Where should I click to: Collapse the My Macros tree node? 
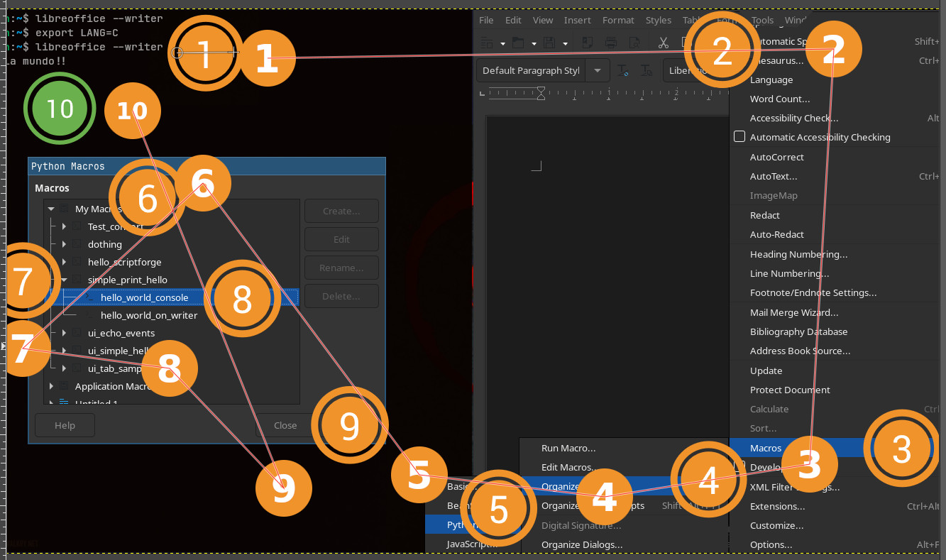pyautogui.click(x=51, y=209)
